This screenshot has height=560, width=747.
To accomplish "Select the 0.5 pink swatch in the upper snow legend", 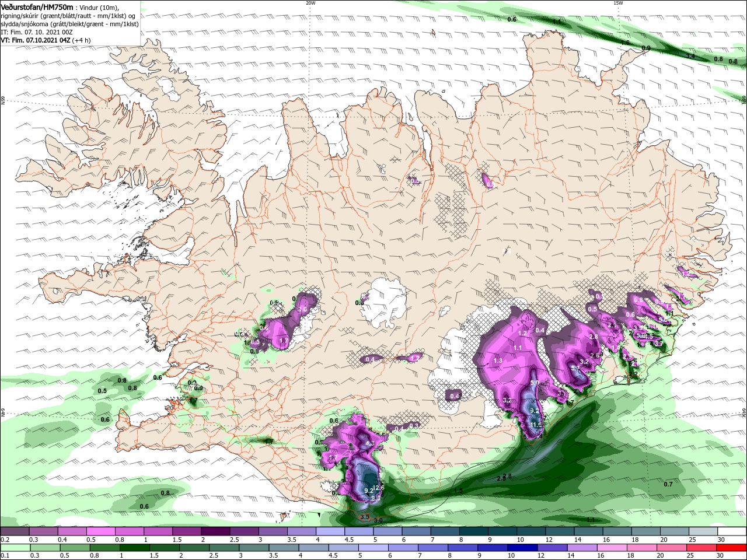I will (100, 531).
